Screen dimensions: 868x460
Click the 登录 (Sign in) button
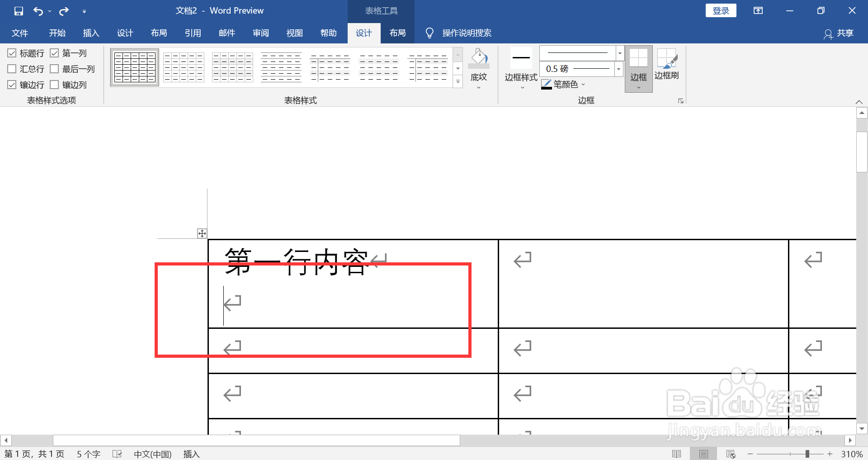coord(721,10)
